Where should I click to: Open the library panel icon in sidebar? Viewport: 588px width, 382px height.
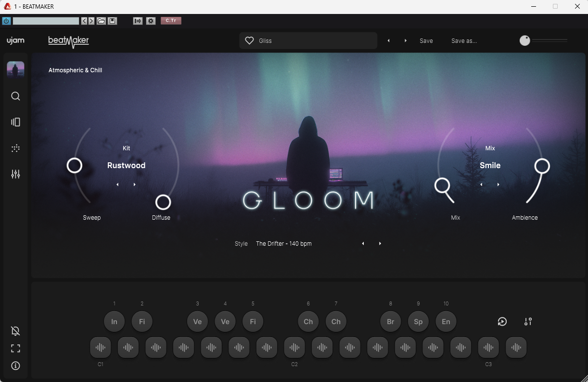(x=15, y=122)
